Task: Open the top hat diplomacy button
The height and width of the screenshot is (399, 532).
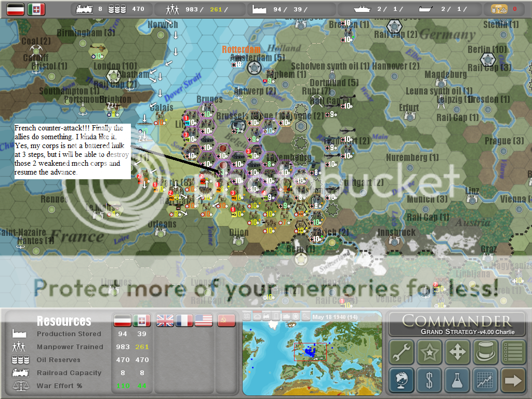Action: (486, 352)
